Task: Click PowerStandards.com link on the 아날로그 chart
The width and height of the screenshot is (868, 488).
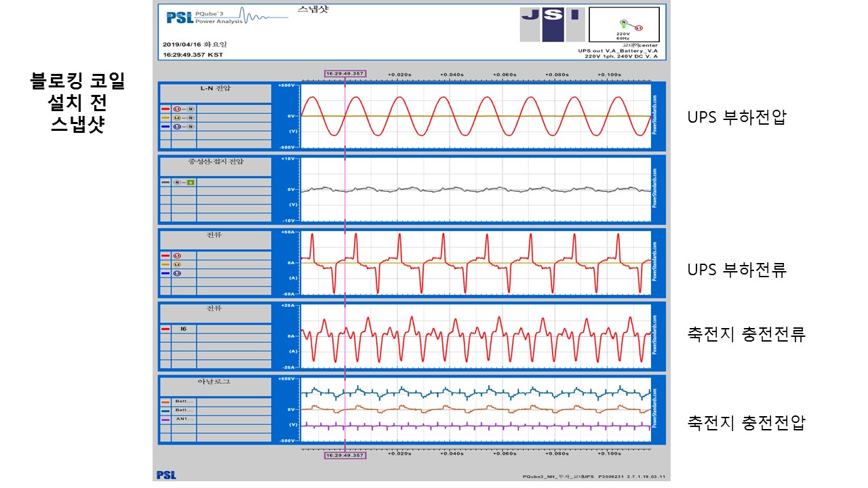Action: (x=656, y=409)
